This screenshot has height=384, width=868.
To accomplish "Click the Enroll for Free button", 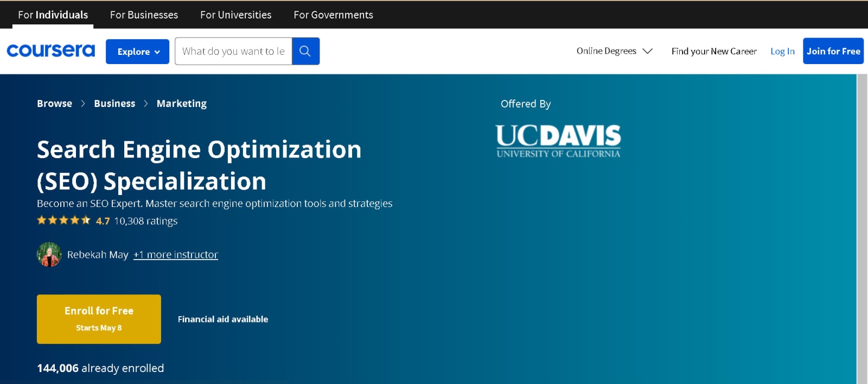I will pos(99,319).
